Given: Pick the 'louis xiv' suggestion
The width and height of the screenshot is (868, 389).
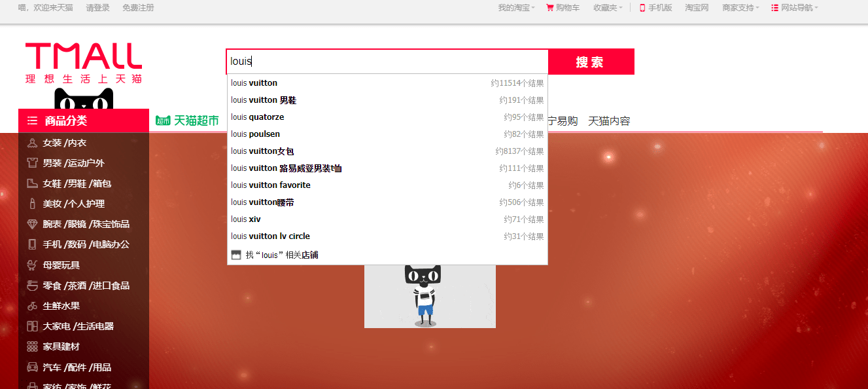Looking at the screenshot, I should 387,219.
